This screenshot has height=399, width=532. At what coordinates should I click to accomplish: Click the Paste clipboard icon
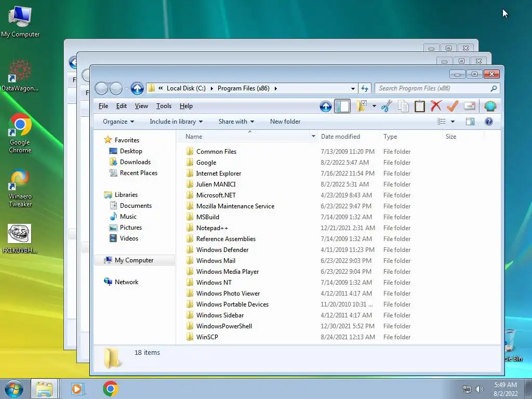(420, 106)
